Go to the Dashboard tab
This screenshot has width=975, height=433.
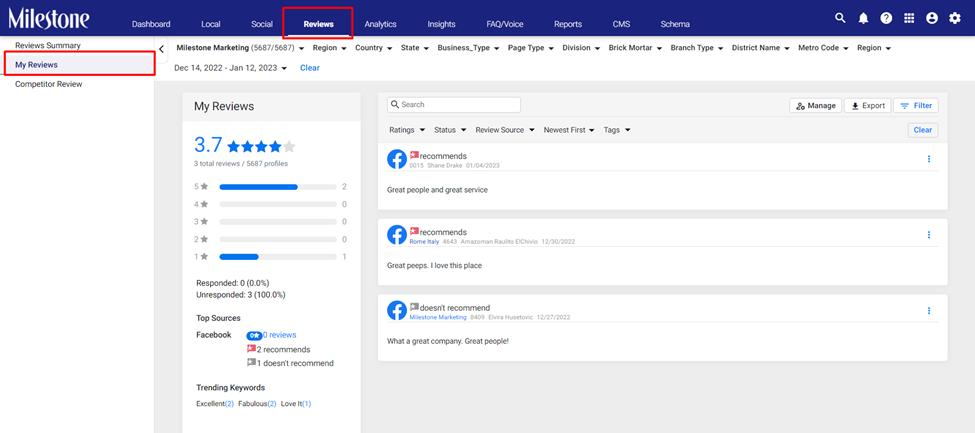[x=151, y=24]
